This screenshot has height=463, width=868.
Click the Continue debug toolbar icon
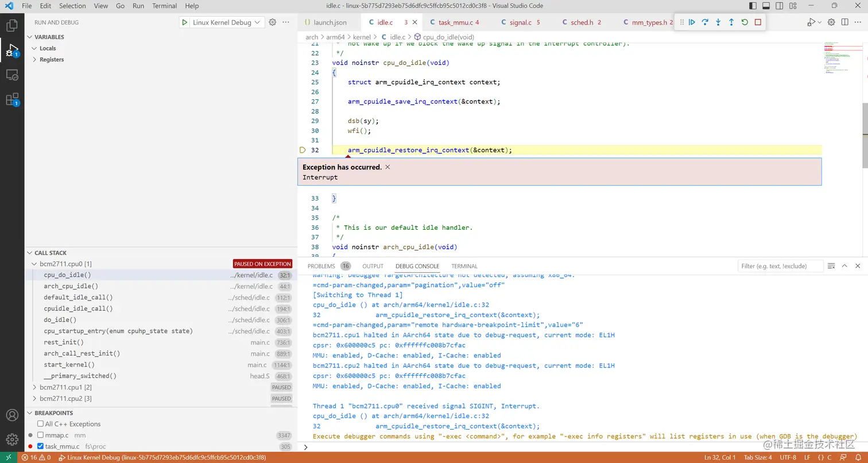[x=692, y=22]
